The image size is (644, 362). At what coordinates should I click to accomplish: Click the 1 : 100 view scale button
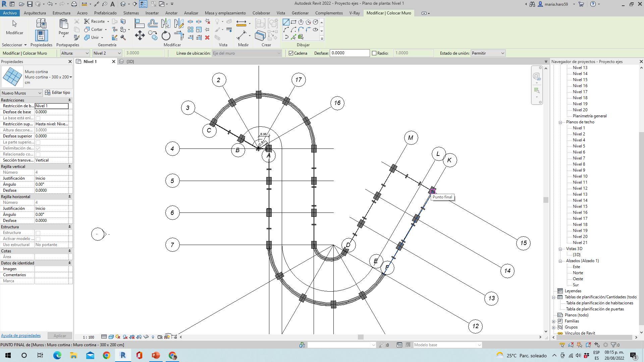(x=89, y=337)
